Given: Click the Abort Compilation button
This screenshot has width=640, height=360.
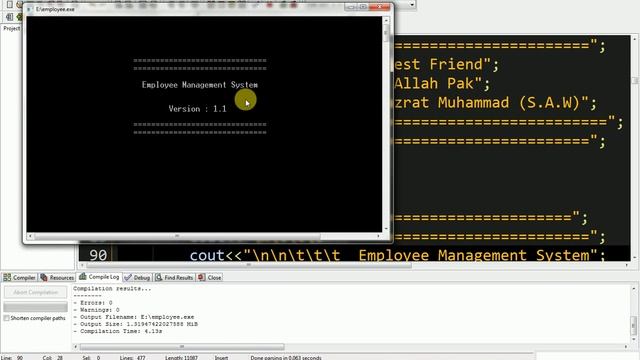Looking at the screenshot, I should tap(36, 292).
